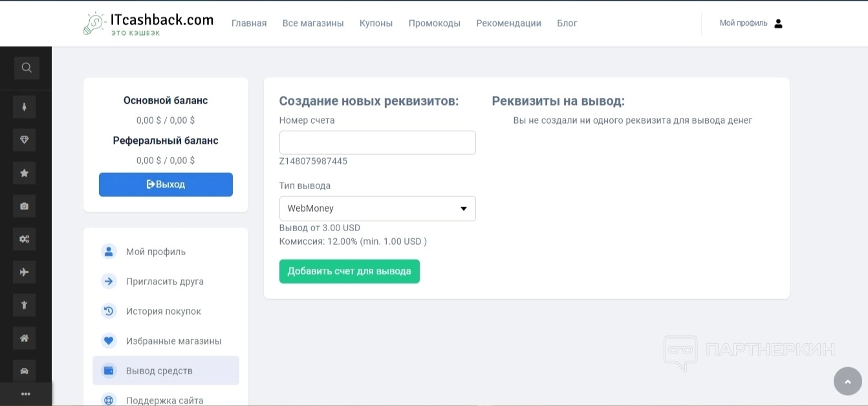The width and height of the screenshot is (868, 406).
Task: Click the diamond category icon
Action: (25, 140)
